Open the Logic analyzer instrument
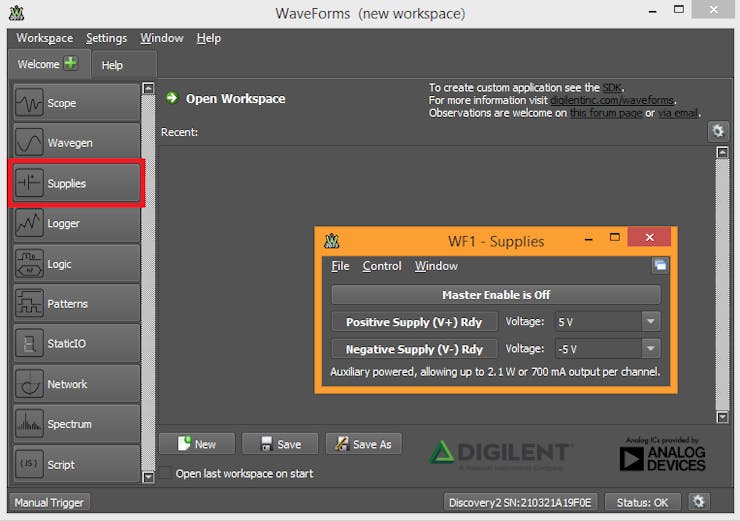This screenshot has height=521, width=740. (x=76, y=264)
